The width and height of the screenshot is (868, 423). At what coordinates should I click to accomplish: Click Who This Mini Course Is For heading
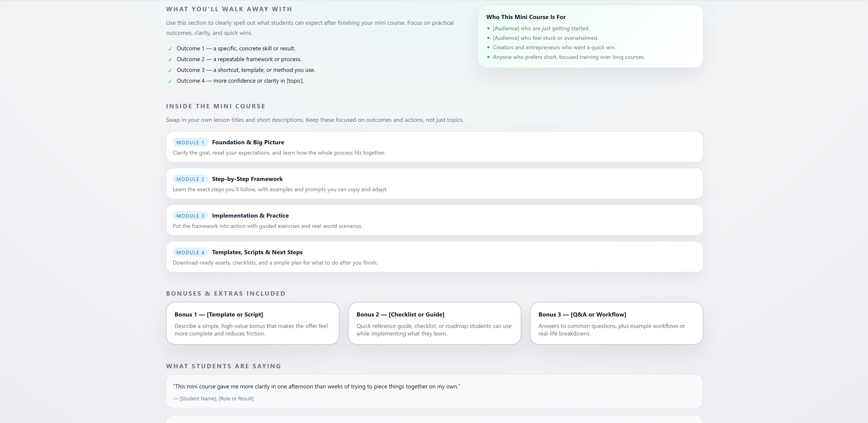pyautogui.click(x=526, y=17)
